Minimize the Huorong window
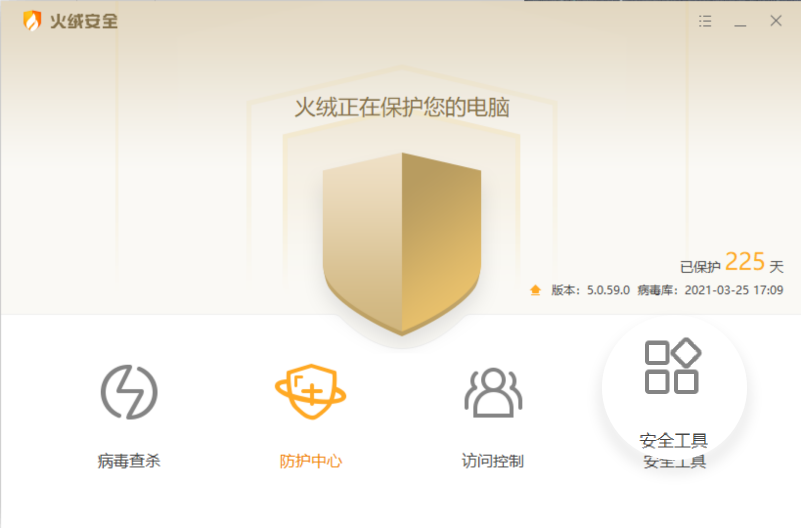 point(740,21)
